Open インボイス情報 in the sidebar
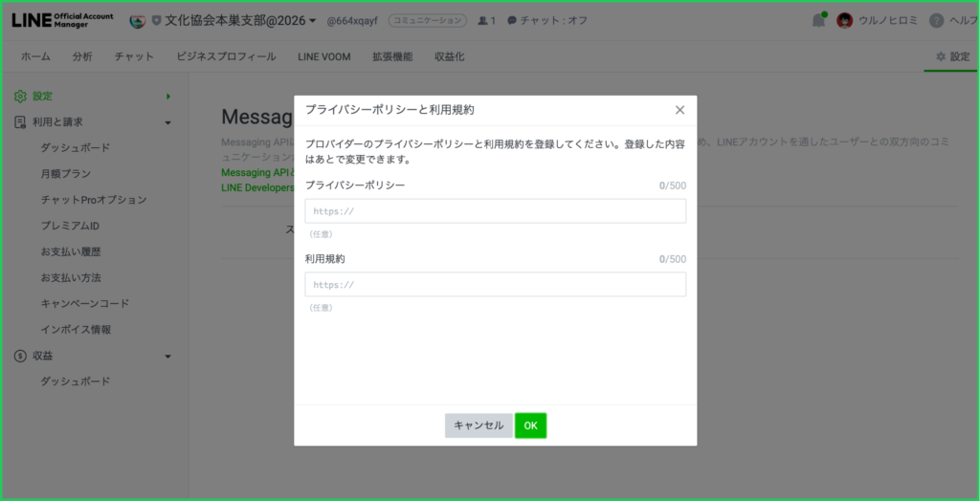 click(77, 329)
